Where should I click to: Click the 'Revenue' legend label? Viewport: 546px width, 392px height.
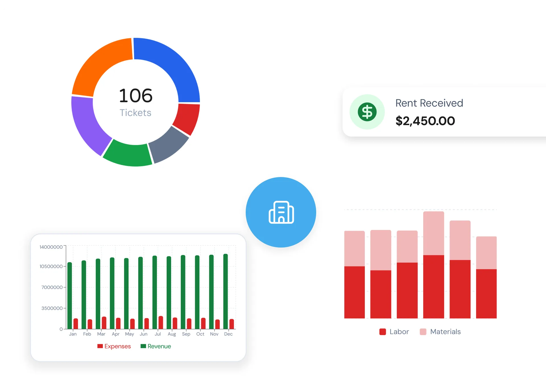tap(159, 346)
